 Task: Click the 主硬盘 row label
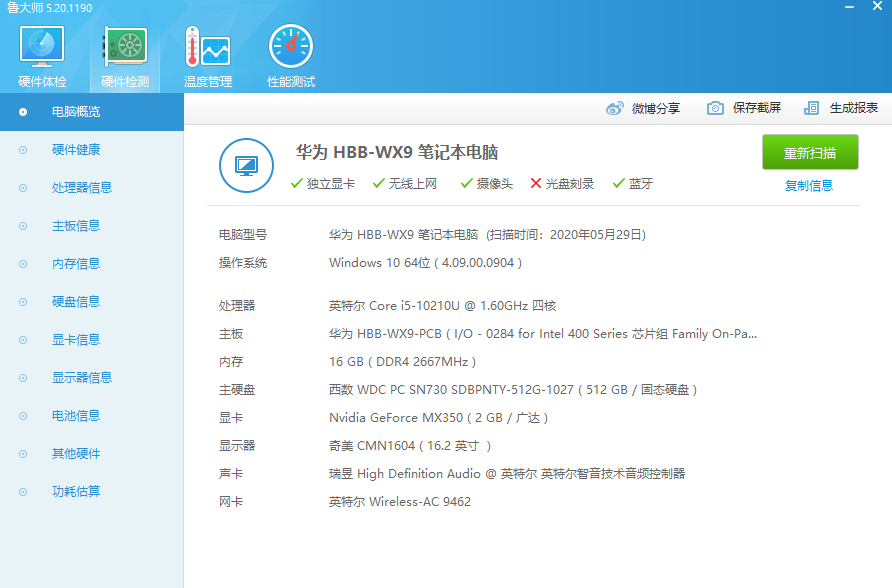pos(237,390)
